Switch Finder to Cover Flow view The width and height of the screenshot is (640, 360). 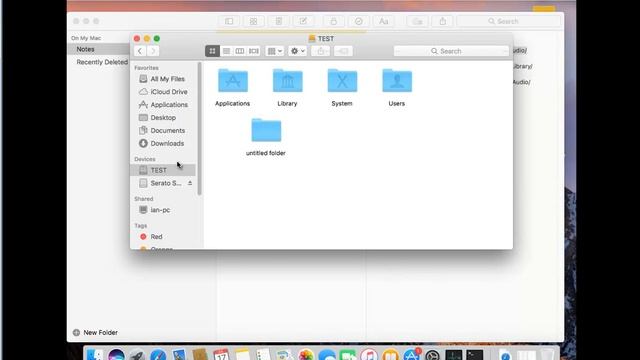tap(254, 51)
